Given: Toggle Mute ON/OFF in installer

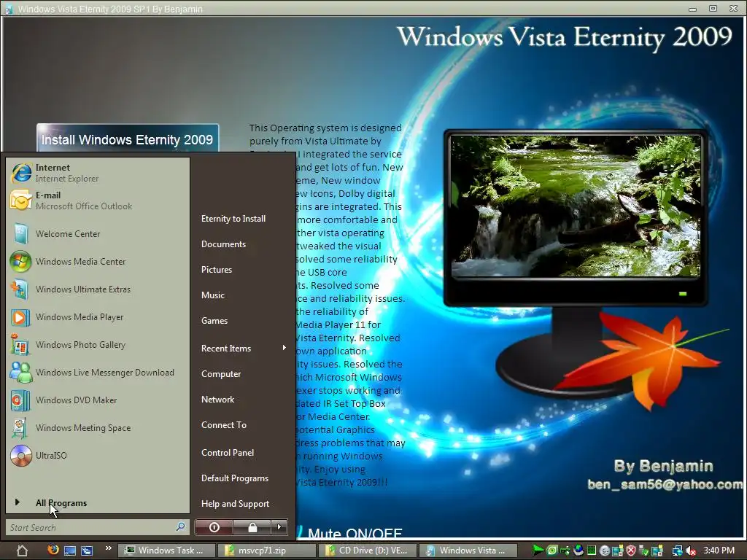Looking at the screenshot, I should point(355,533).
